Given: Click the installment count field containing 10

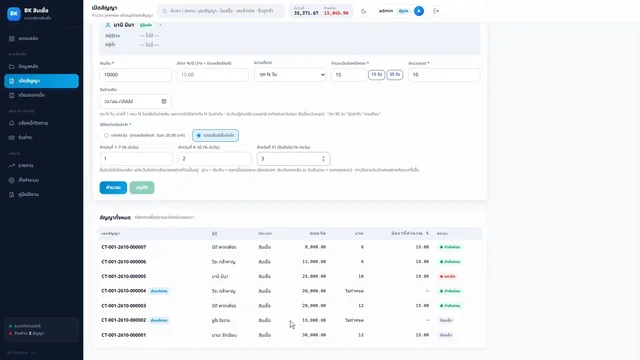Looking at the screenshot, I should coord(444,75).
